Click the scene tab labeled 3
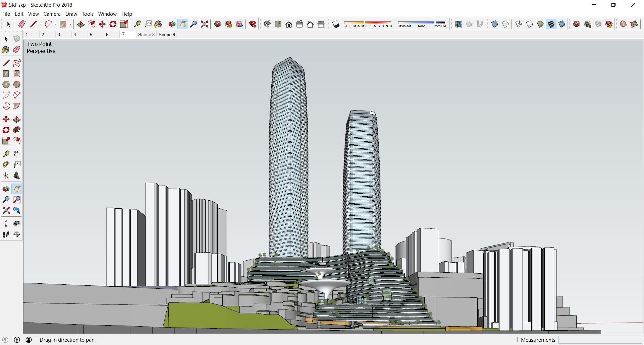The width and height of the screenshot is (644, 345). point(59,34)
